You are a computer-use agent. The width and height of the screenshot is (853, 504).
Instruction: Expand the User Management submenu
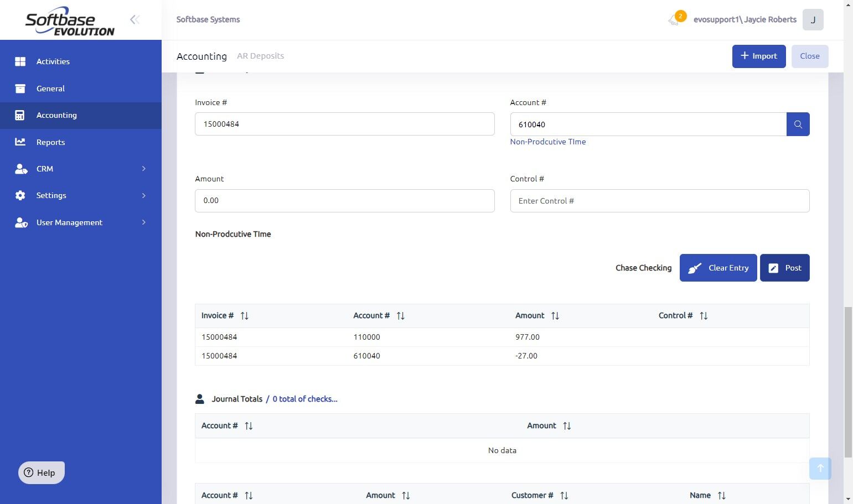(x=143, y=222)
